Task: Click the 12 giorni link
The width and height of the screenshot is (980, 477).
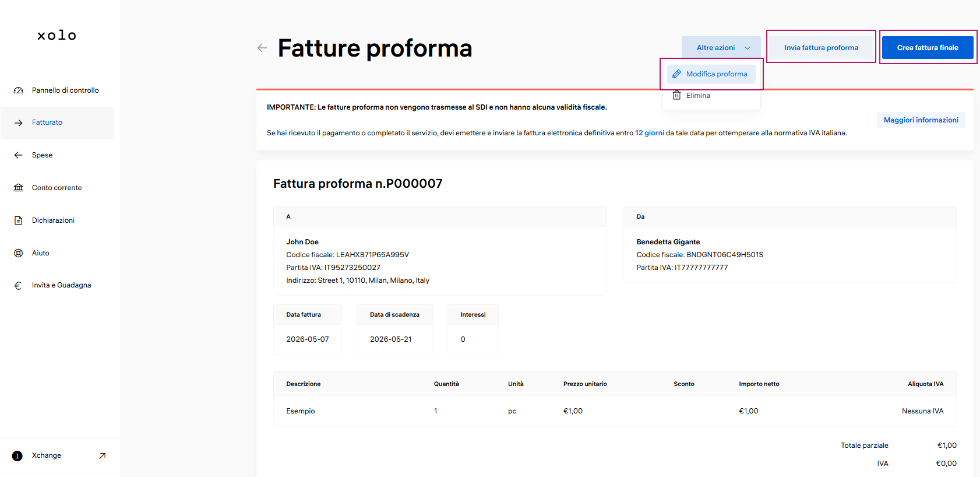Action: click(650, 133)
